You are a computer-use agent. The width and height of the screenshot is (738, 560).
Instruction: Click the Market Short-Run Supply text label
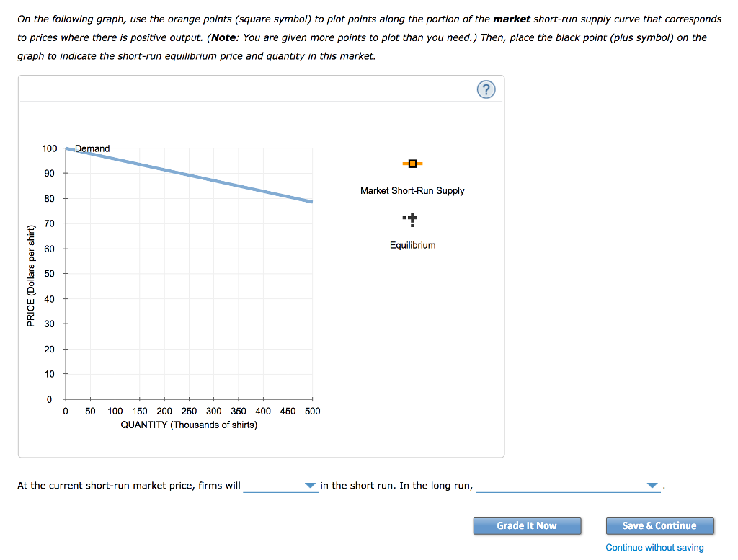[412, 191]
